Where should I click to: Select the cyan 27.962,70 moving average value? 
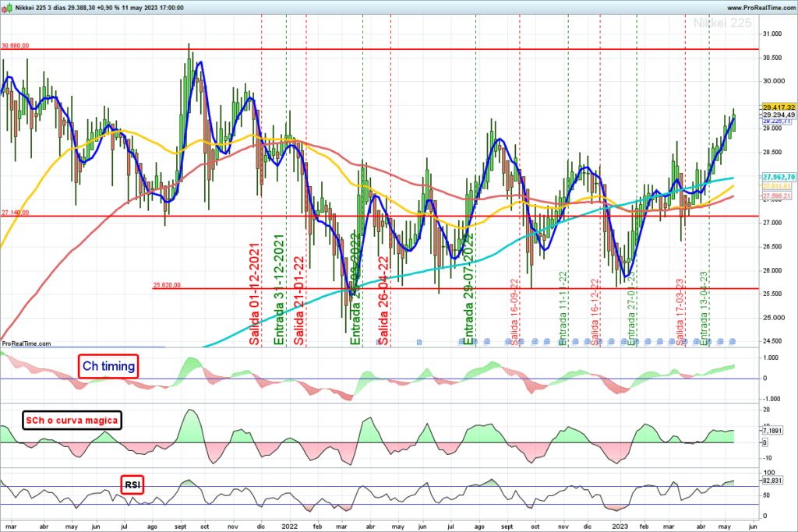[x=779, y=177]
